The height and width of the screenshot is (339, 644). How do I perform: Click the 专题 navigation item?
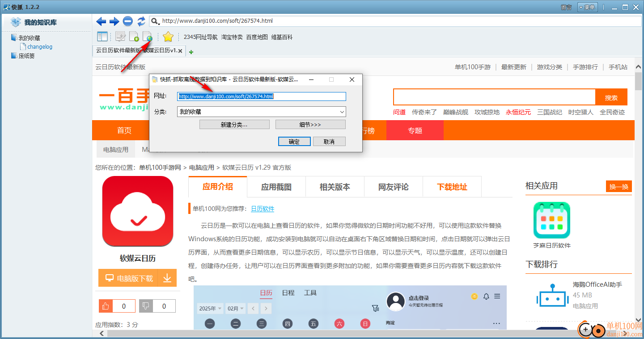pyautogui.click(x=415, y=130)
